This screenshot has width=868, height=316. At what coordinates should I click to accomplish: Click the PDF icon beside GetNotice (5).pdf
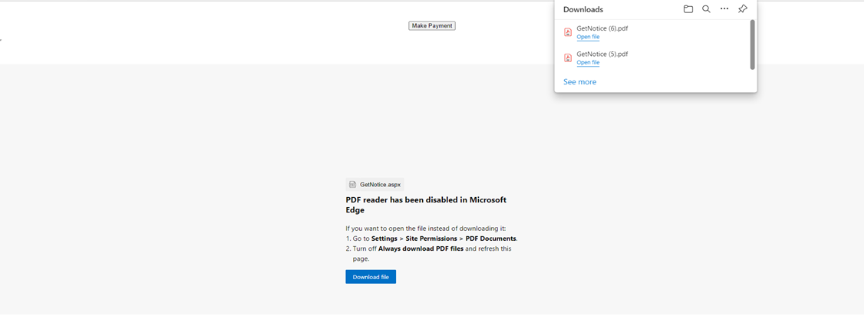point(568,58)
